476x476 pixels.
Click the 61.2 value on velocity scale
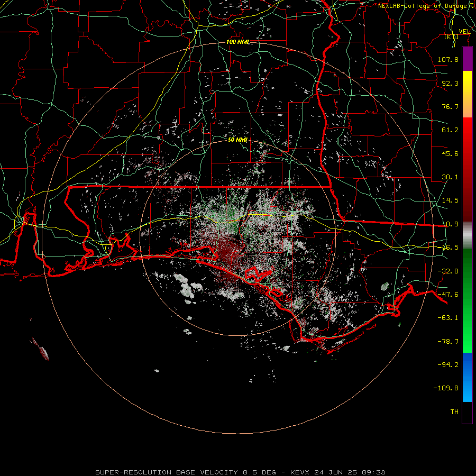450,130
